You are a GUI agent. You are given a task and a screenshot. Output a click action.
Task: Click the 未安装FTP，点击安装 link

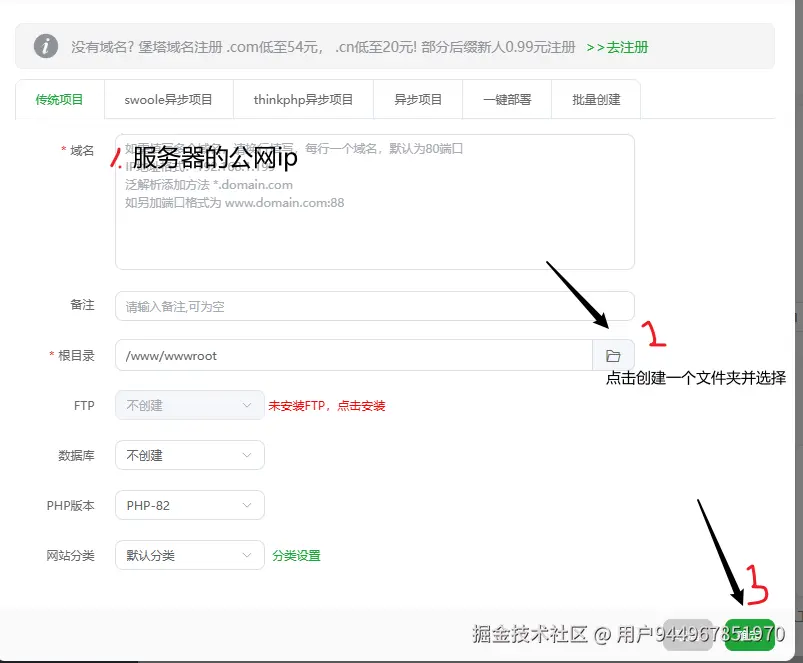click(327, 405)
